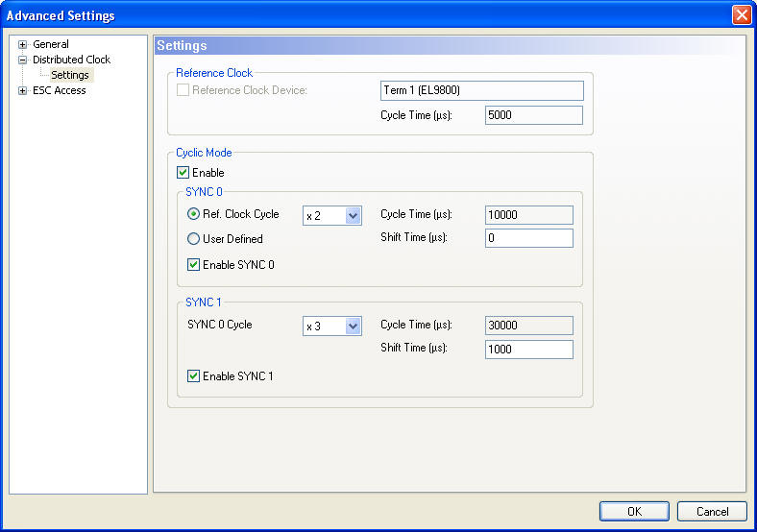Click the SYNC 0 Shift Time field
Screen dimensions: 757x532
(528, 238)
